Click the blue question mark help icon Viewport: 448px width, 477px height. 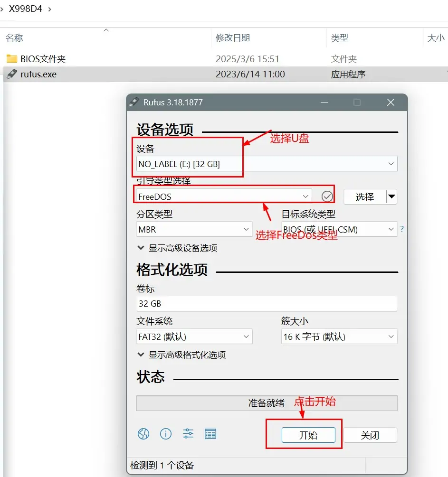pos(402,229)
